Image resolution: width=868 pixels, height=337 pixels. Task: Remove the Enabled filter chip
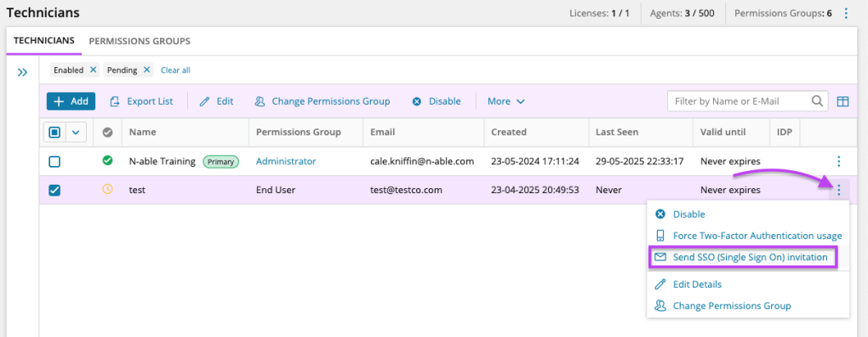(93, 70)
